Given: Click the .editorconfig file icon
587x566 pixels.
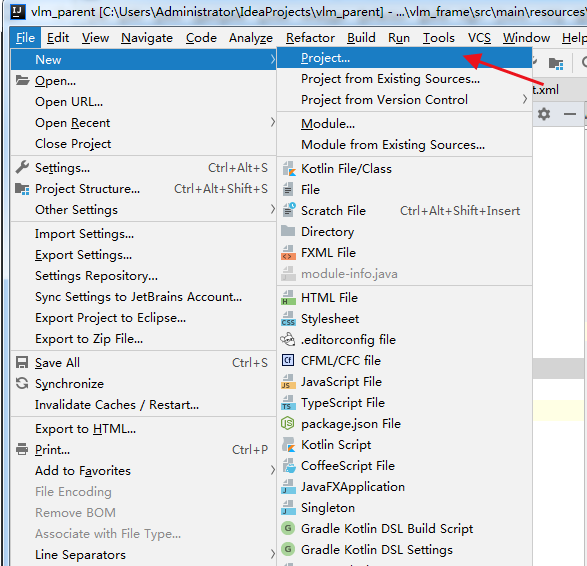Looking at the screenshot, I should point(288,340).
